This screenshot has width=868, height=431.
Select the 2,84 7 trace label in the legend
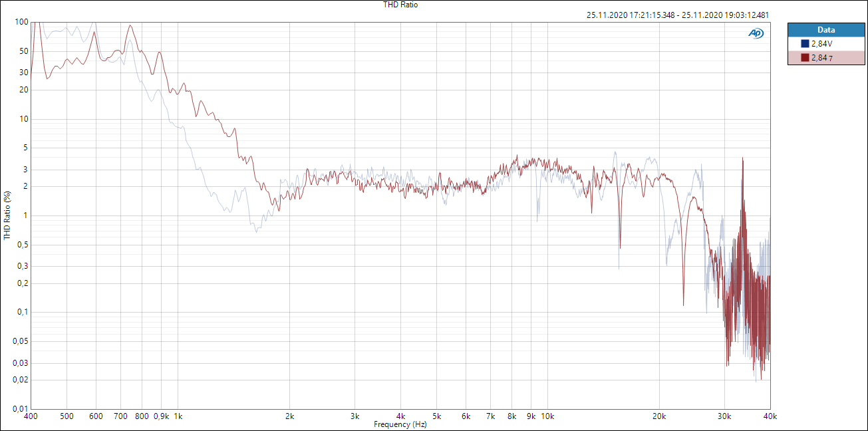click(821, 58)
